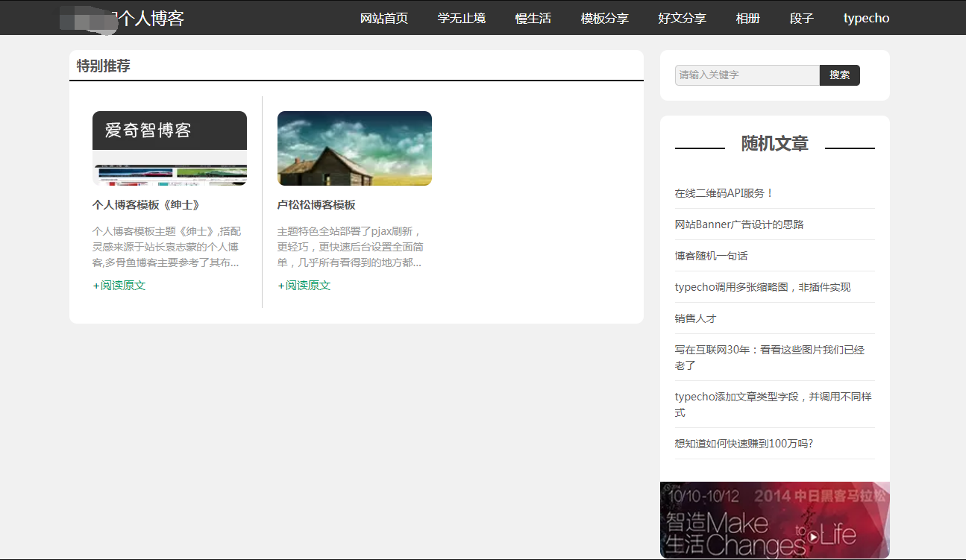Open random article 在线二维码API服务！
Screen dimensions: 966x560
click(724, 193)
